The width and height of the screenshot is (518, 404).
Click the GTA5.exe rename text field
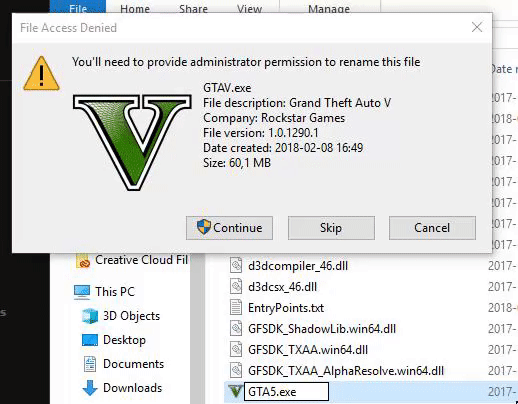tap(286, 392)
